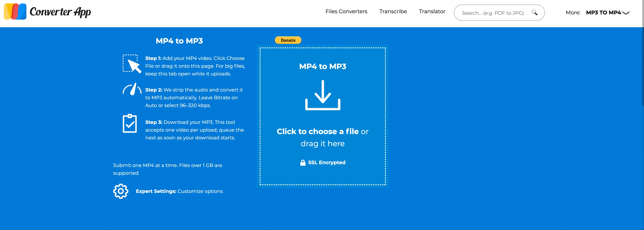Open the MP3 TO MP4 More menu
The width and height of the screenshot is (644, 230).
point(603,12)
